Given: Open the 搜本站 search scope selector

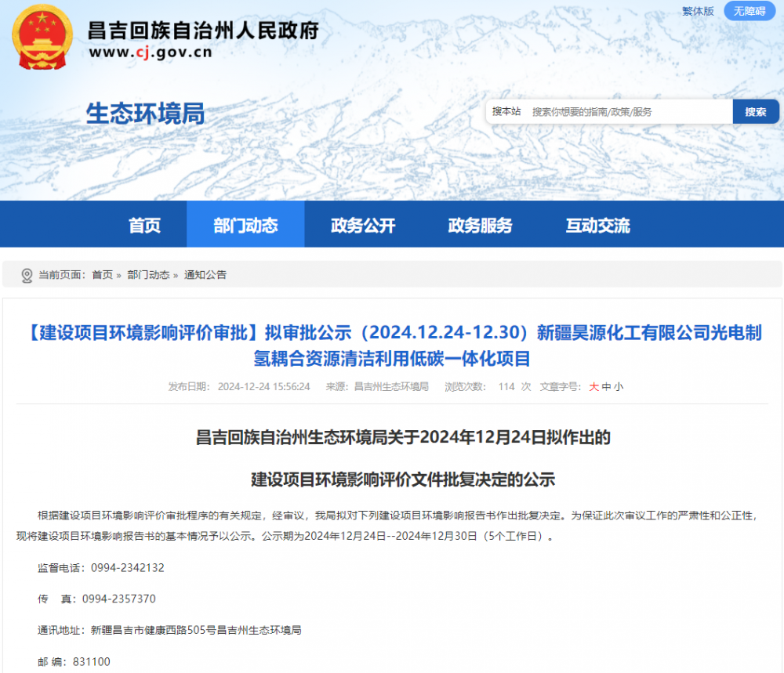Looking at the screenshot, I should coord(506,112).
